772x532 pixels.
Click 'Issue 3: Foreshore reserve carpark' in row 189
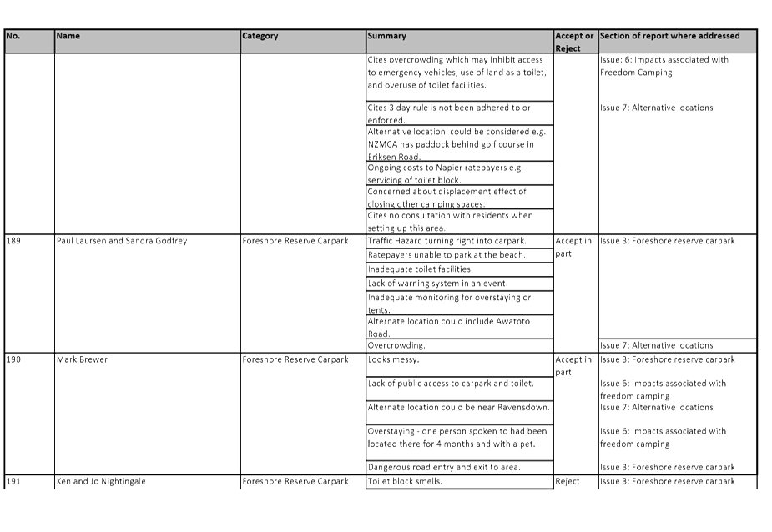point(667,241)
